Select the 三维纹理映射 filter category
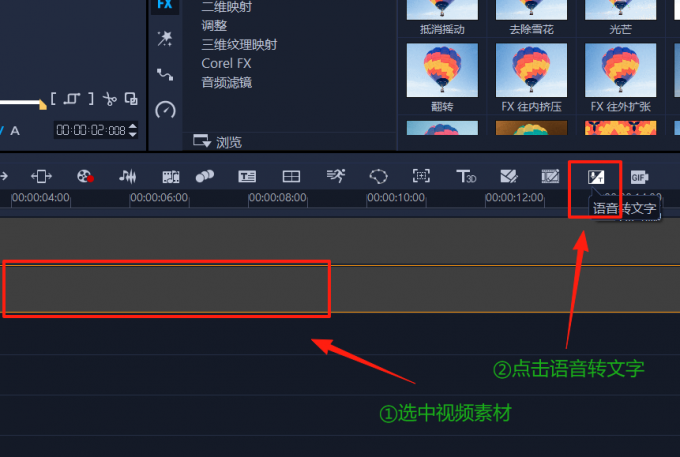 click(239, 44)
